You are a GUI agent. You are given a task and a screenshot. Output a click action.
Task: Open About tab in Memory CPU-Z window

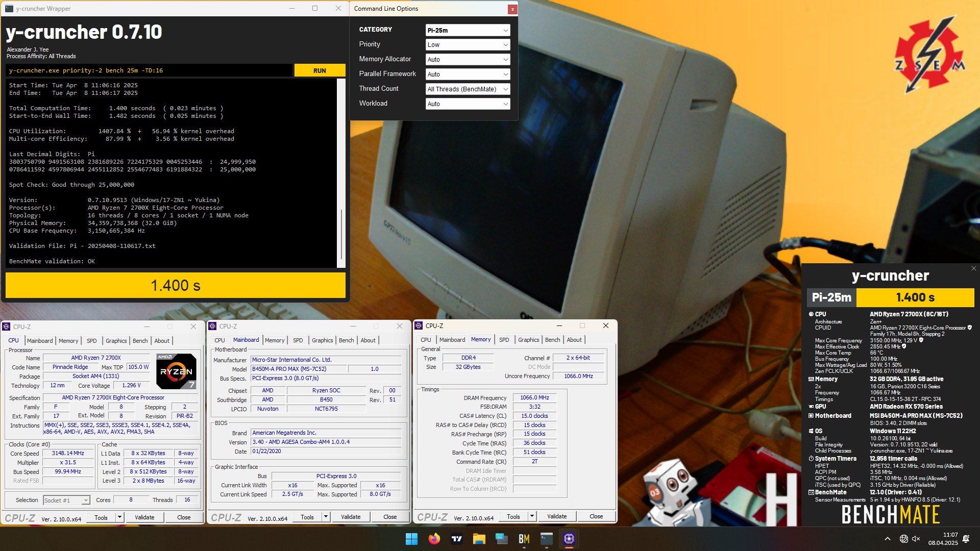pyautogui.click(x=574, y=340)
